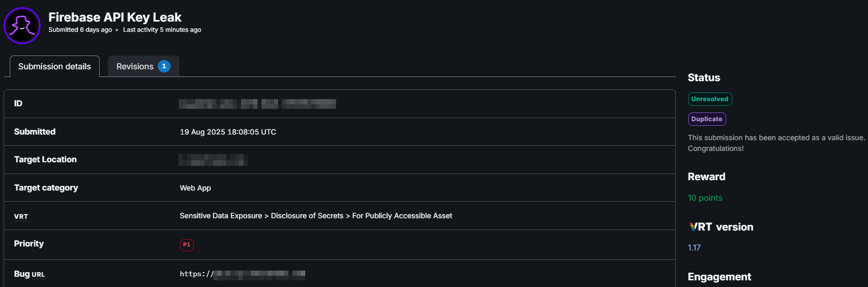Click the Firebase API Key Leak title
The image size is (868, 287).
tap(115, 17)
